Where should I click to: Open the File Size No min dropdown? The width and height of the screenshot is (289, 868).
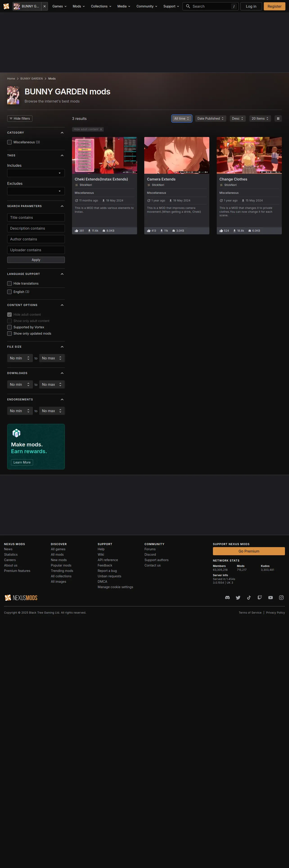[x=20, y=358]
